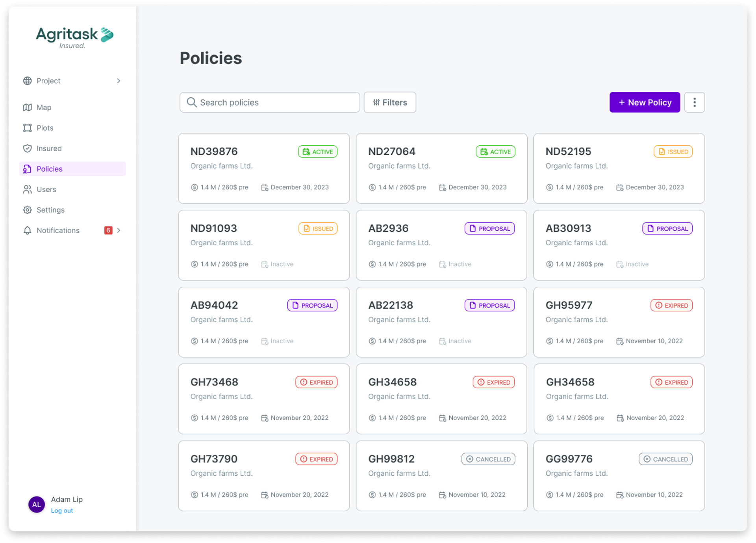
Task: Open the Project menu item
Action: (48, 81)
